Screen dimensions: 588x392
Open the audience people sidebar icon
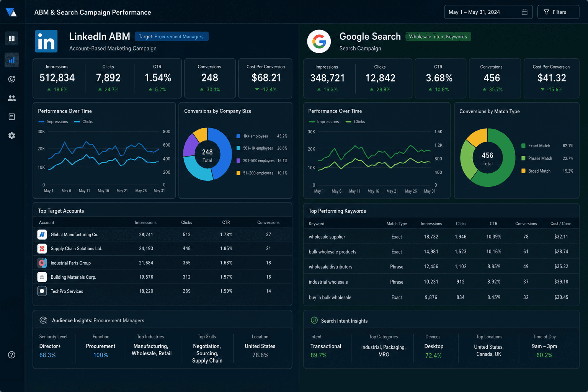[x=12, y=98]
